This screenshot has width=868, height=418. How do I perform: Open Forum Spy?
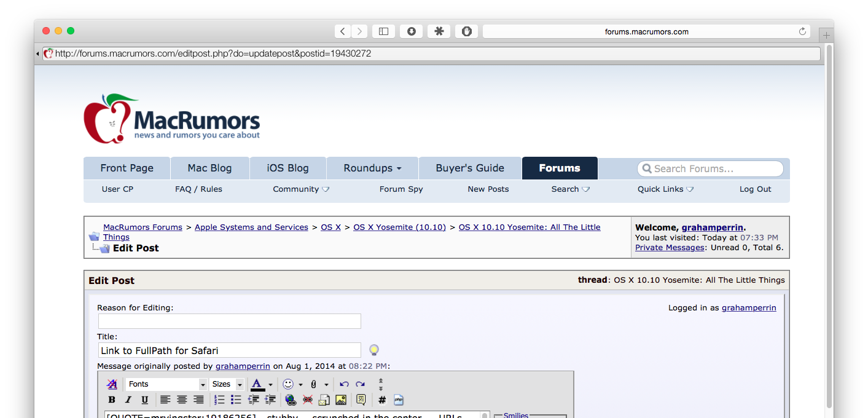point(401,189)
